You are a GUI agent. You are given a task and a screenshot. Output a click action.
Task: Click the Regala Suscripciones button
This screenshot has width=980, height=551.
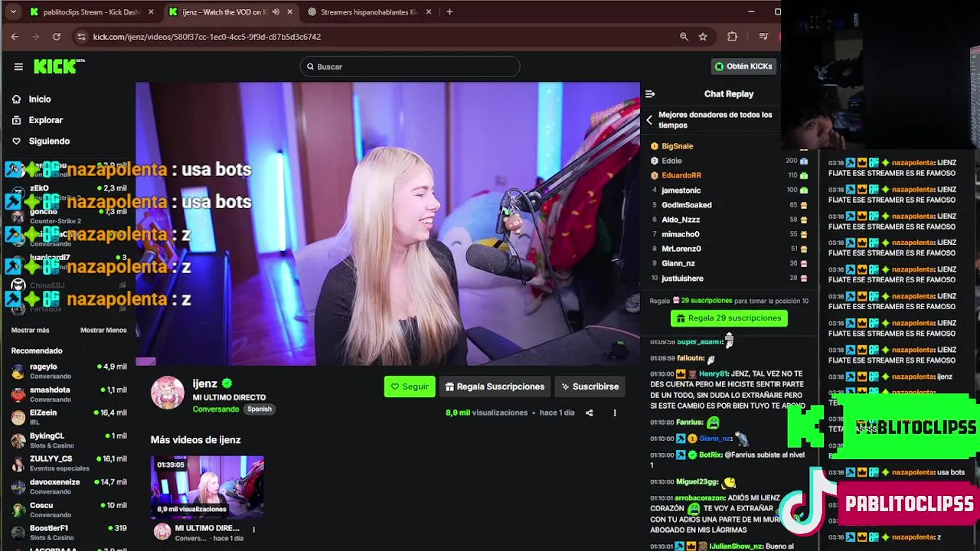(x=495, y=386)
